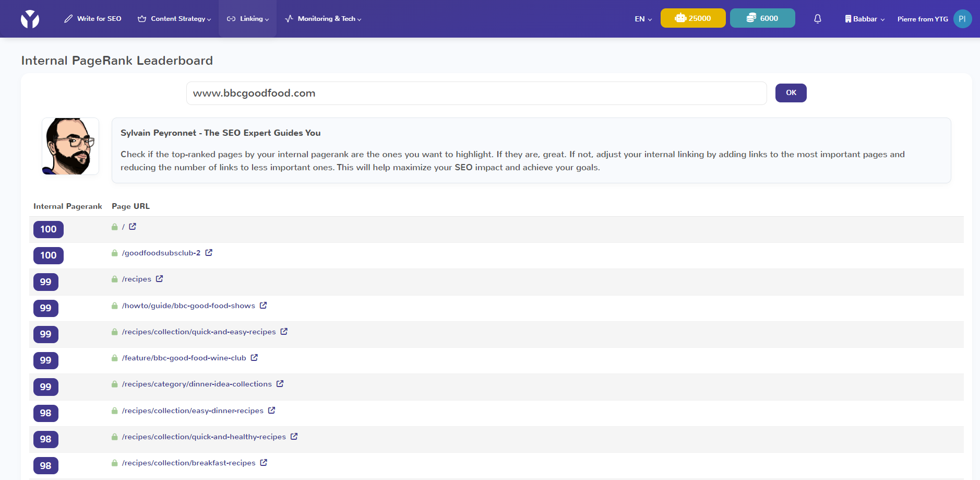Expand the Content Strategy dropdown

tap(174, 19)
